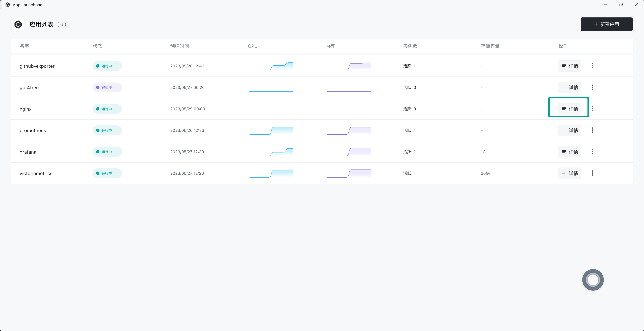The image size is (644, 331).
Task: Open three-dot menu for grafana
Action: point(592,152)
